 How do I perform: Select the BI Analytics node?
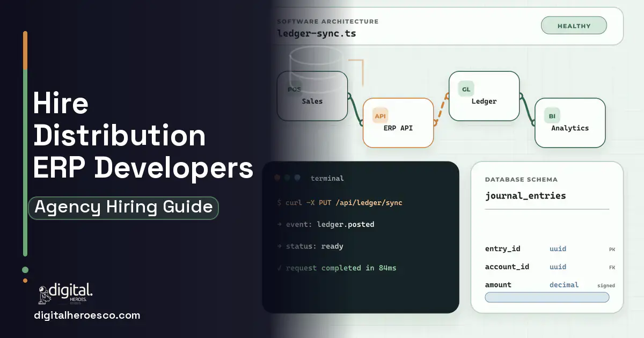(570, 123)
